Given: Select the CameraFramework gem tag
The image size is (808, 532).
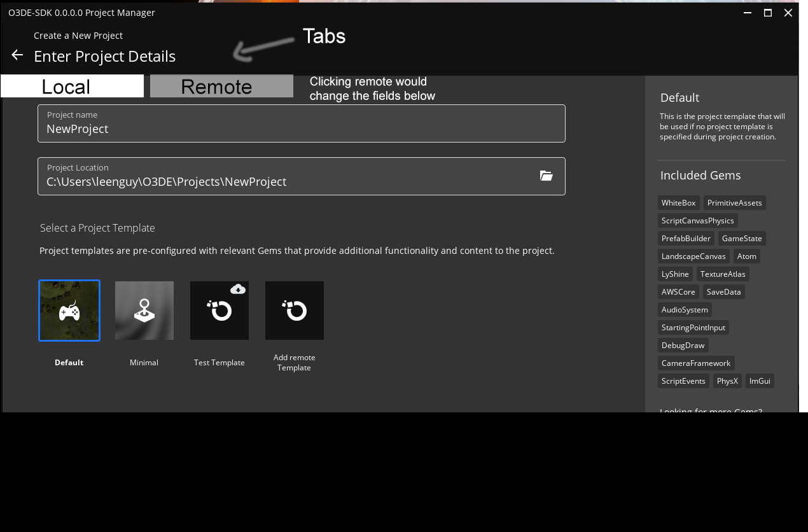Looking at the screenshot, I should click(x=696, y=363).
